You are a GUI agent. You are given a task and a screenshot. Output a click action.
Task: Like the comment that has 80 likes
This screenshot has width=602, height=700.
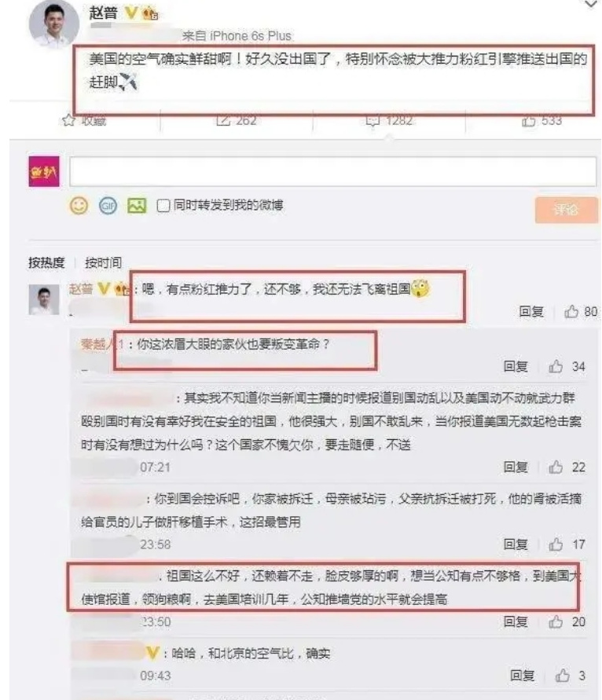coord(571,311)
